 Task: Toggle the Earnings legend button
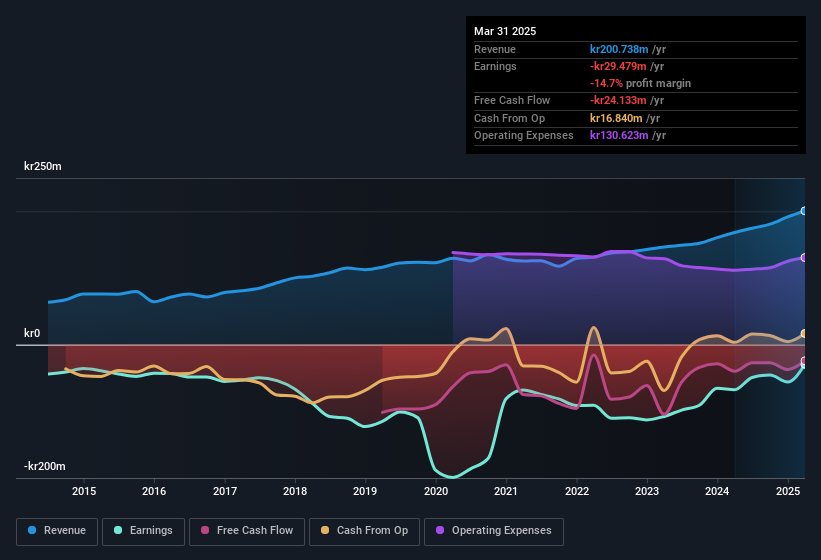click(143, 531)
